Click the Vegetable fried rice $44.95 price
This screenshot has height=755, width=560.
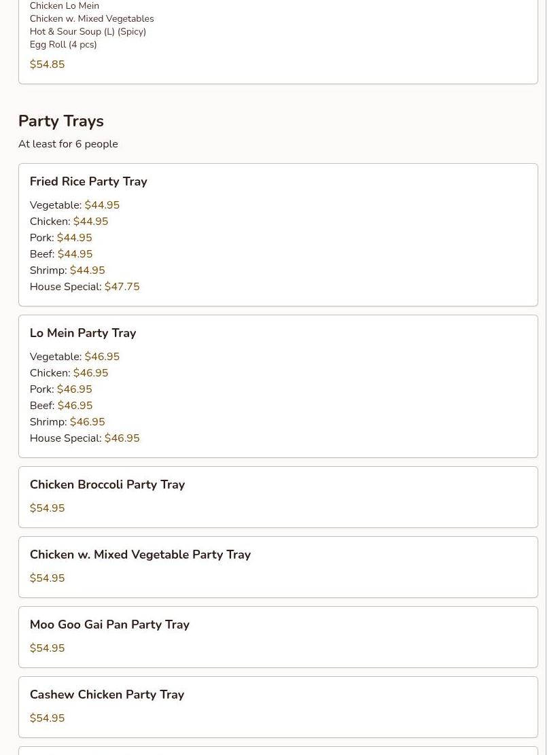point(102,205)
